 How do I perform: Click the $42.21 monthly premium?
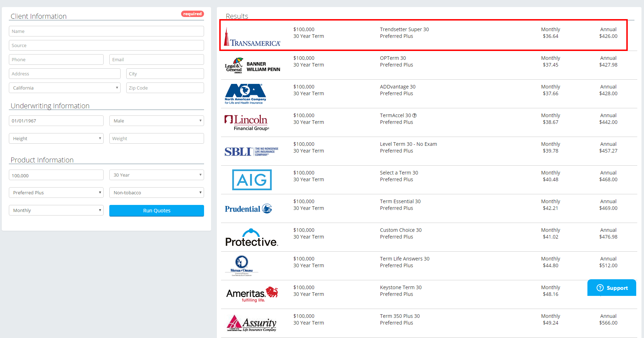pos(551,208)
